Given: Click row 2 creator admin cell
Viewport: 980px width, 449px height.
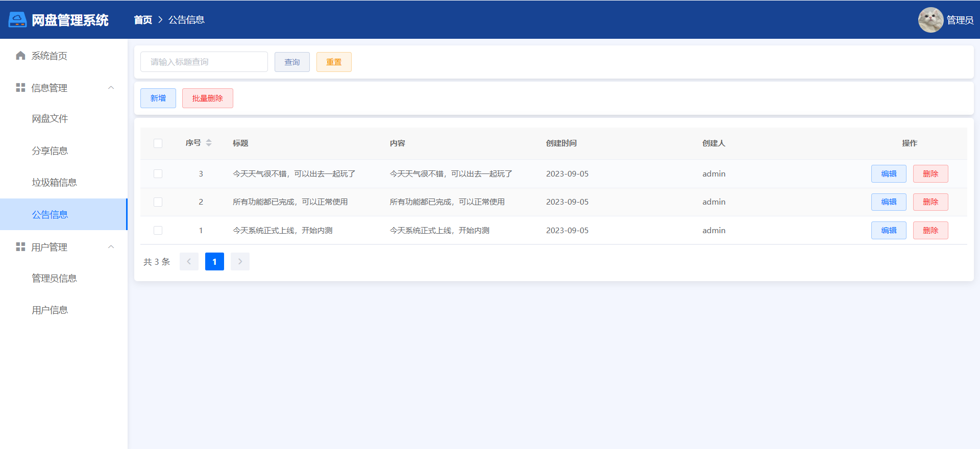Looking at the screenshot, I should tap(714, 202).
